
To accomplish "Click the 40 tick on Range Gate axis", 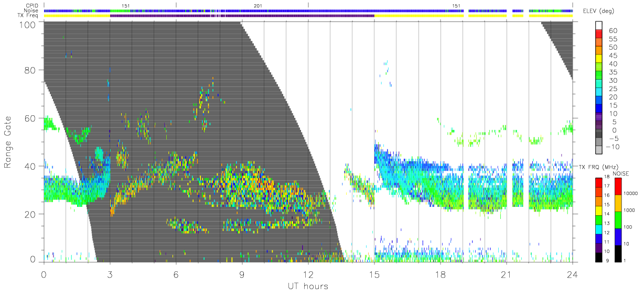I will pyautogui.click(x=30, y=166).
